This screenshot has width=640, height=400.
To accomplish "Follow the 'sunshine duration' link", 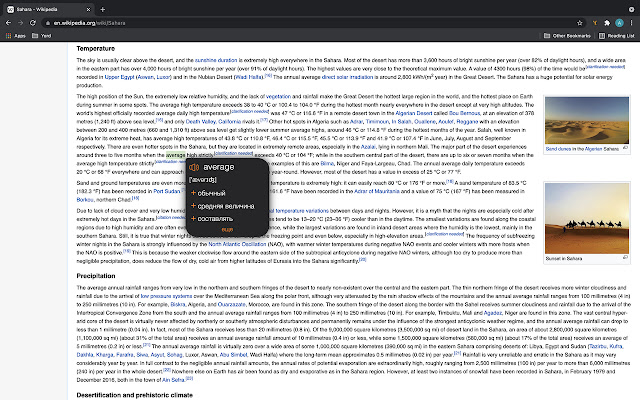I will [x=216, y=60].
